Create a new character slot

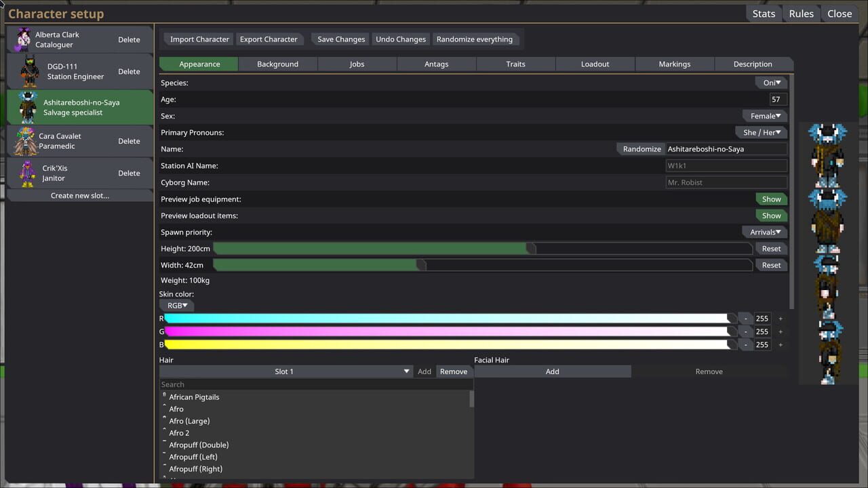pyautogui.click(x=79, y=195)
